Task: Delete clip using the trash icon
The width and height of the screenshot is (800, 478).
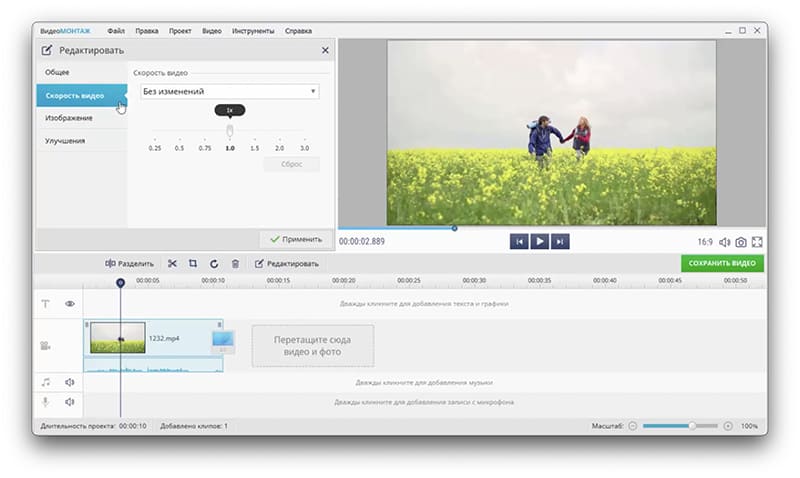Action: coord(235,264)
